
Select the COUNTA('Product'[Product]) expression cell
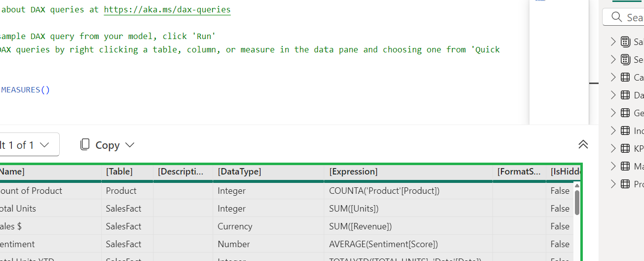coord(384,191)
